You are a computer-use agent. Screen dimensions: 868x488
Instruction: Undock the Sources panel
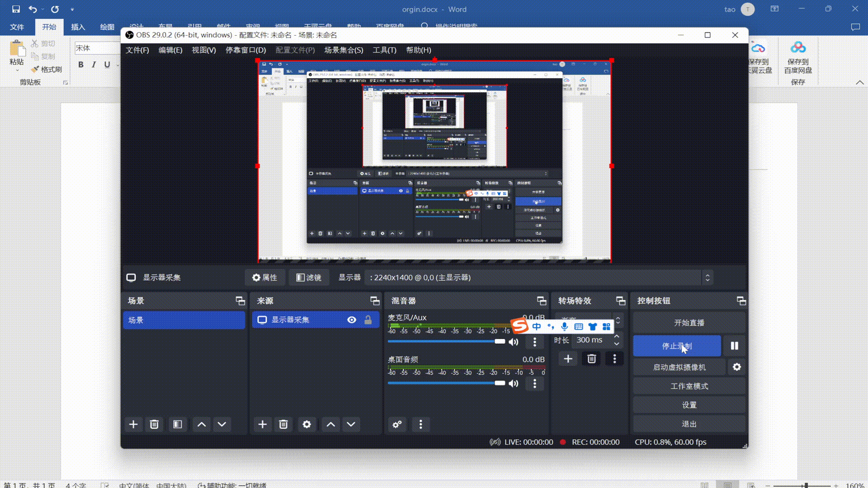pyautogui.click(x=375, y=301)
